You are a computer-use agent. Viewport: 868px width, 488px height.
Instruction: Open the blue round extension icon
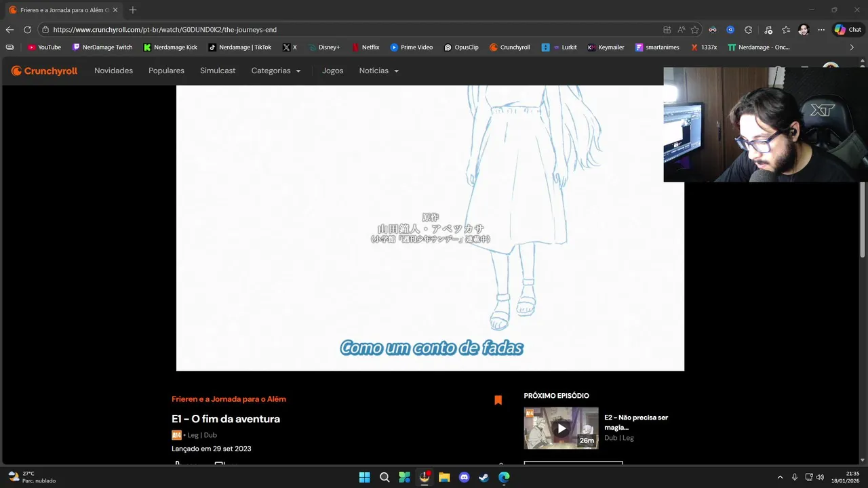[x=730, y=30]
